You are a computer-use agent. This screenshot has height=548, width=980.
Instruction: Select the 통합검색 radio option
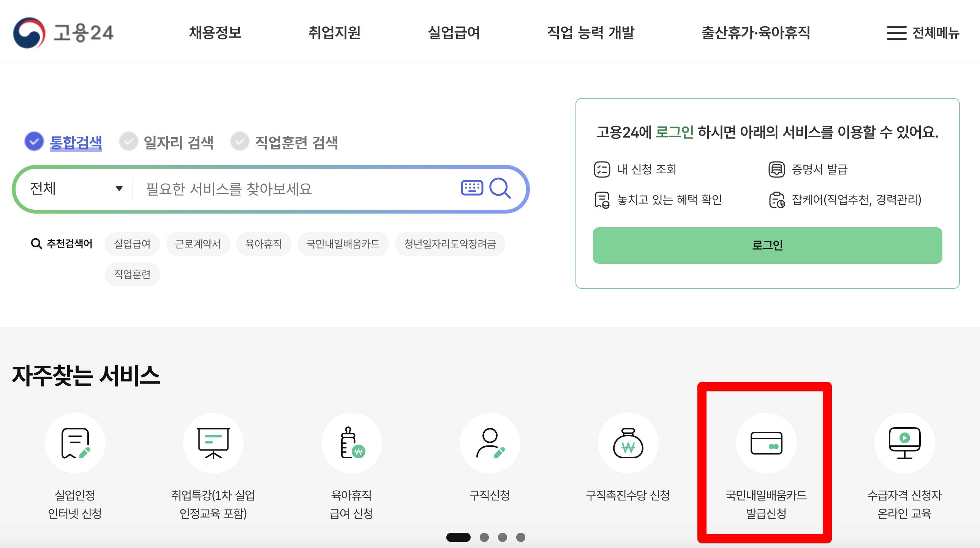pos(34,142)
